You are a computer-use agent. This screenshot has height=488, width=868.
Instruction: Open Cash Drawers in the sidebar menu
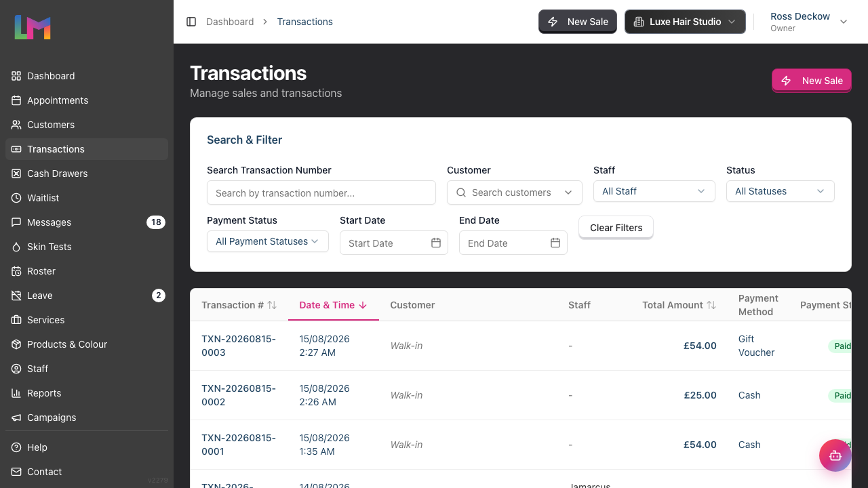click(x=87, y=174)
